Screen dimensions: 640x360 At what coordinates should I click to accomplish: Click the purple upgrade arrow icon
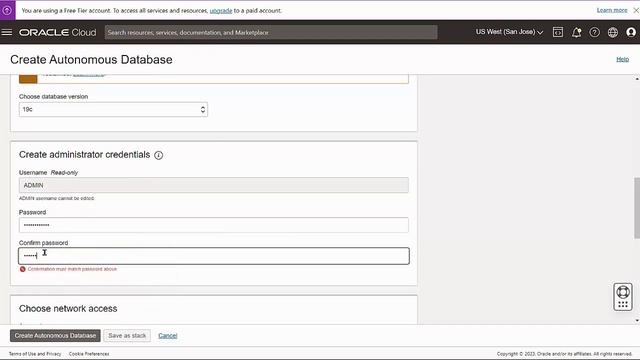pos(7,10)
